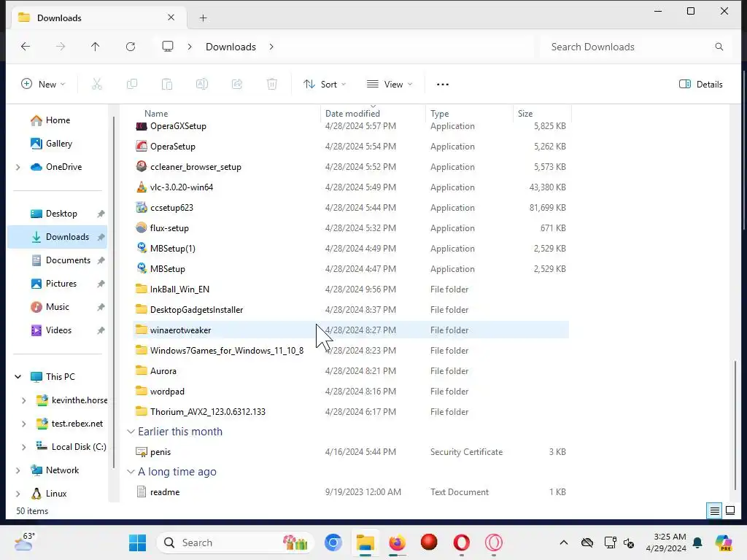This screenshot has height=560, width=747.
Task: Select the Thorium_AVX2_123.0.6312.133 folder
Action: pyautogui.click(x=351, y=411)
